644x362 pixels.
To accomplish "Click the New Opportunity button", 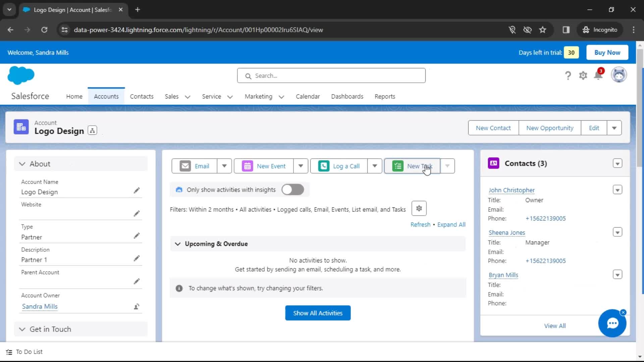I will click(x=550, y=128).
